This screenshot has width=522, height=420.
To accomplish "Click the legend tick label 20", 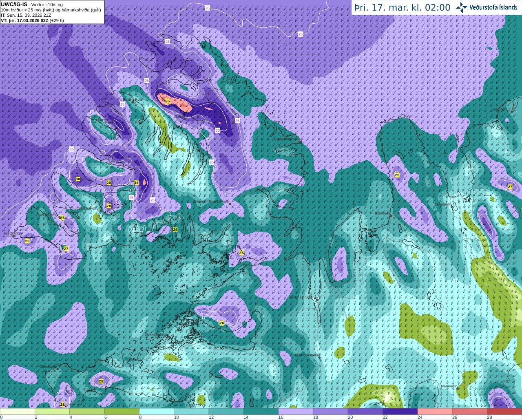I will pos(350,417).
